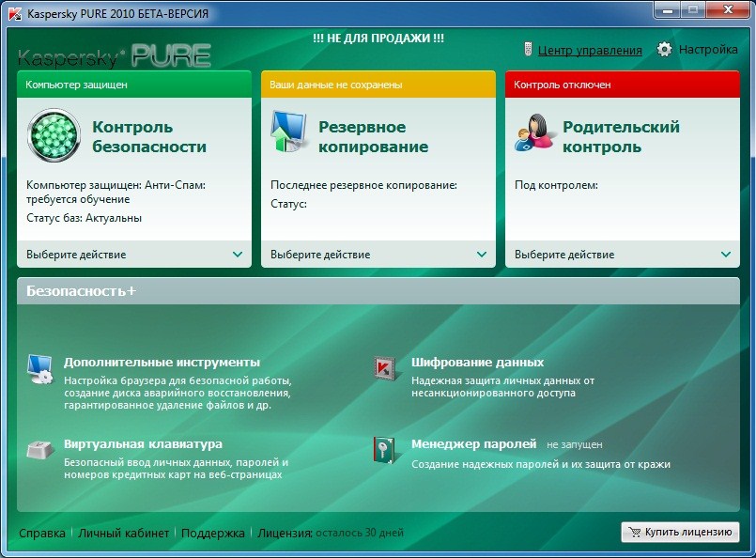Click !!! НЕ ДЛЯ ПРОДАЖИ !!! notice

pos(378,39)
